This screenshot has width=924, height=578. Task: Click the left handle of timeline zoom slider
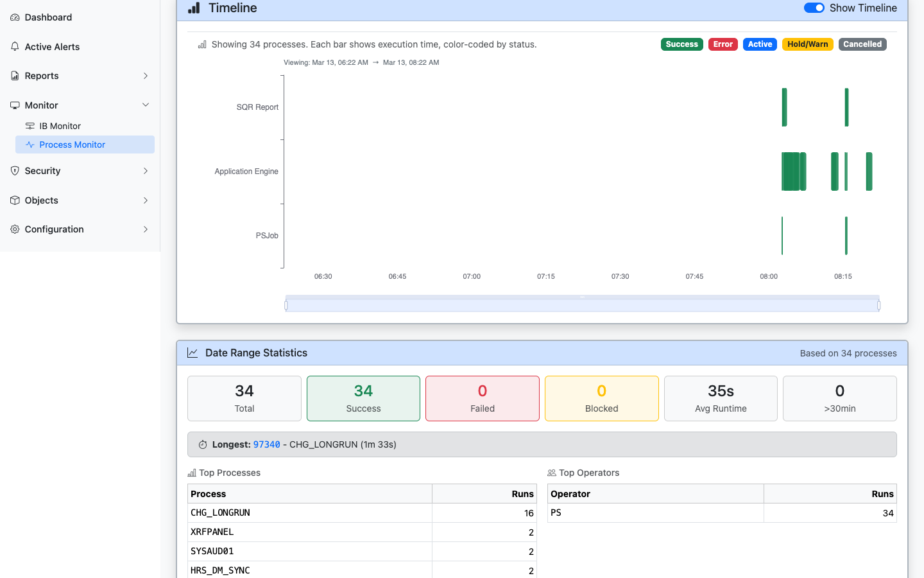[286, 306]
